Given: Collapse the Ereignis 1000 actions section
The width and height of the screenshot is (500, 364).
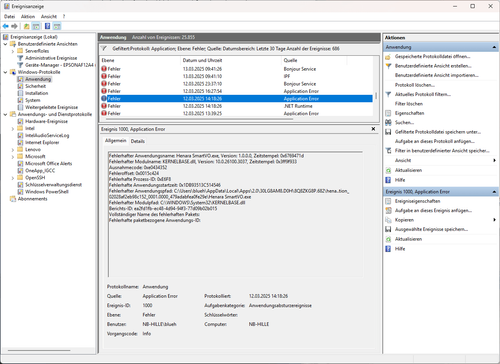Looking at the screenshot, I should pyautogui.click(x=494, y=192).
